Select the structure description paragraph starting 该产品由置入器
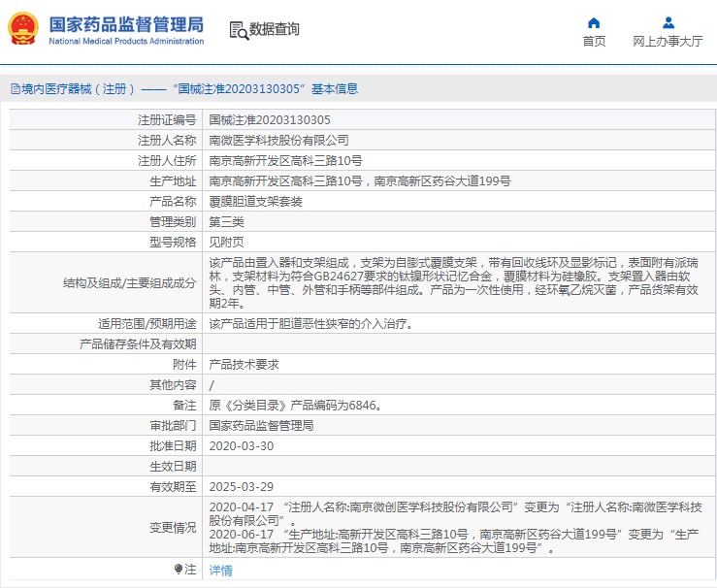717x588 pixels. (x=454, y=283)
